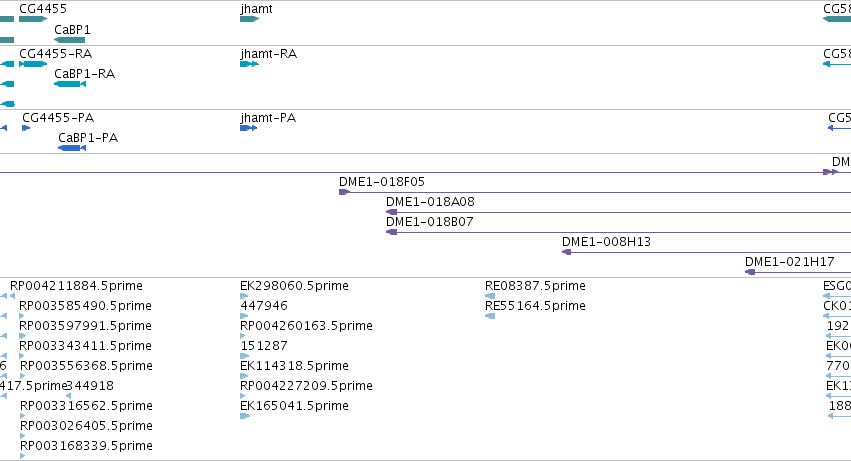Image resolution: width=851 pixels, height=461 pixels.
Task: Select the DME1-018F05 feature start marker
Action: [x=345, y=192]
